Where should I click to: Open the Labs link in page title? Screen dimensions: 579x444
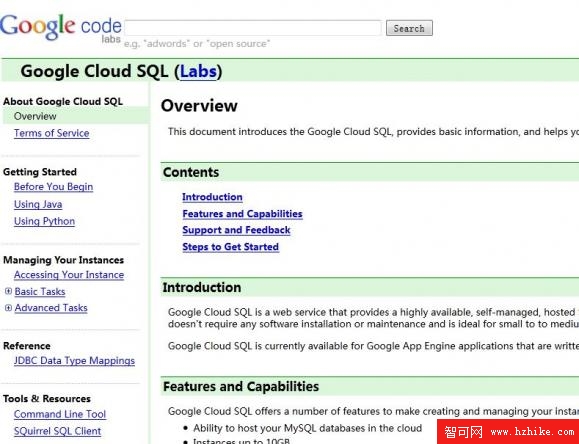pos(198,71)
